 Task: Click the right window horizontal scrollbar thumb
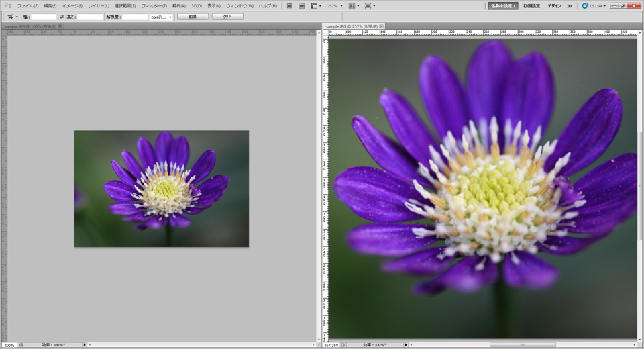[523, 345]
